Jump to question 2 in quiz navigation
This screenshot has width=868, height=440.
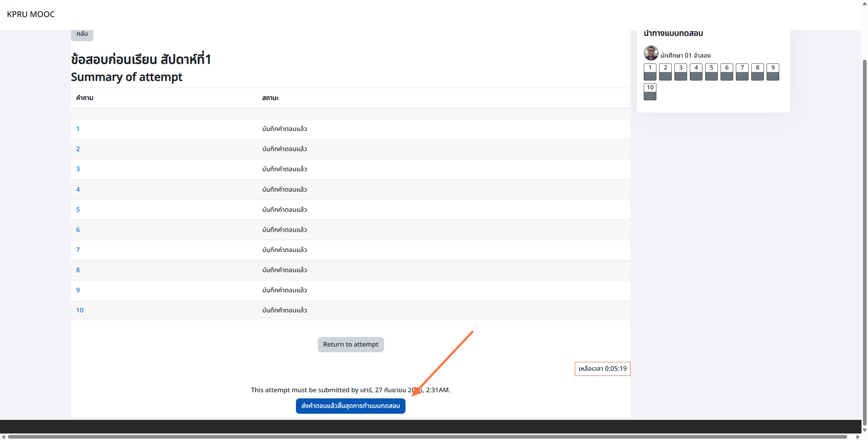click(x=665, y=72)
